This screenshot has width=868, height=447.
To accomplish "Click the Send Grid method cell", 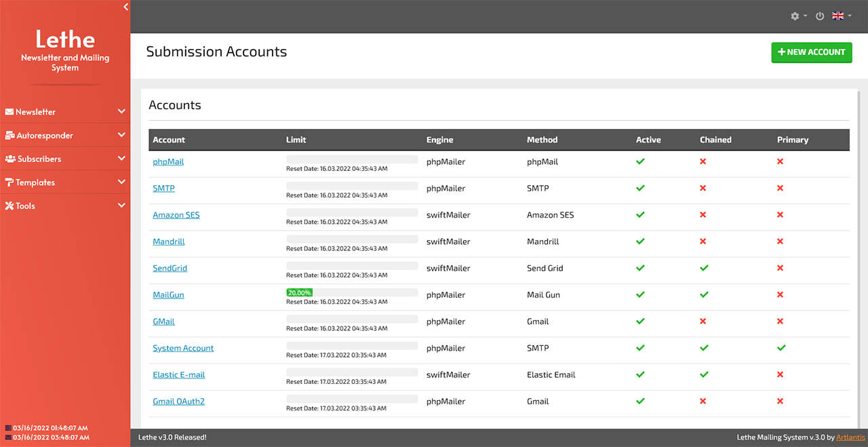I will coord(545,268).
